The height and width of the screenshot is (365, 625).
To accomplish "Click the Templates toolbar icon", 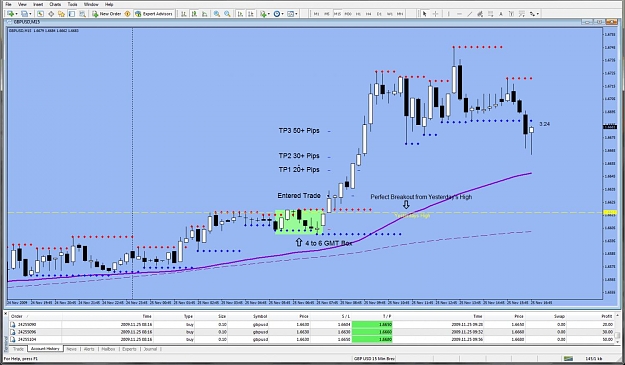I will coord(290,14).
